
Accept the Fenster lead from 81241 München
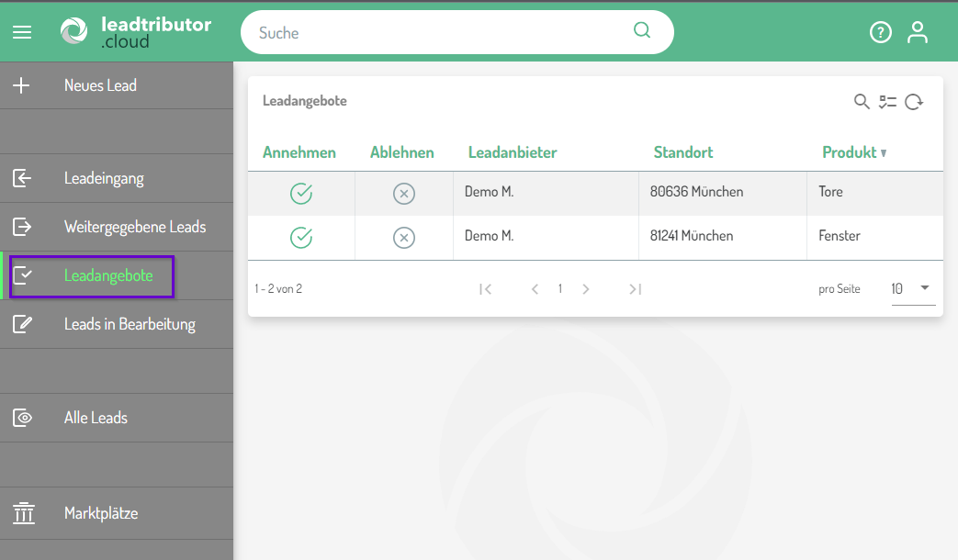[301, 238]
